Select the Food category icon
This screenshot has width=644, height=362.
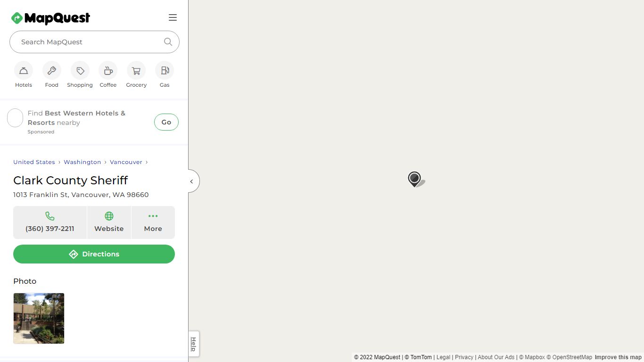[x=52, y=71]
